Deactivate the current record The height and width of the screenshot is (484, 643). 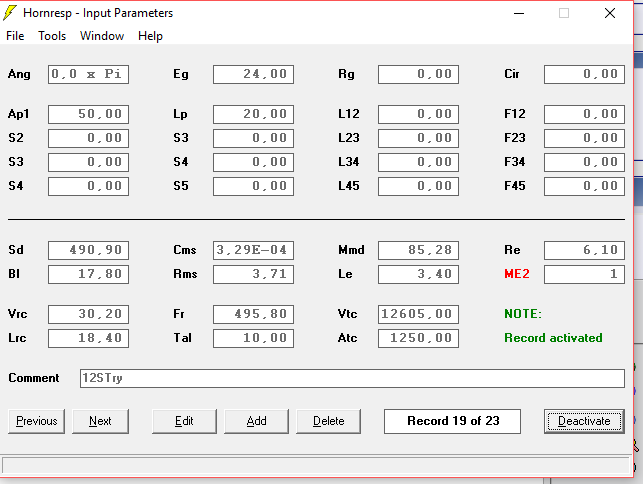pos(584,421)
